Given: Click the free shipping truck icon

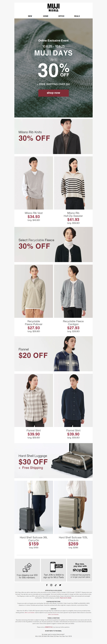Looking at the screenshot, I should click(27, 568).
